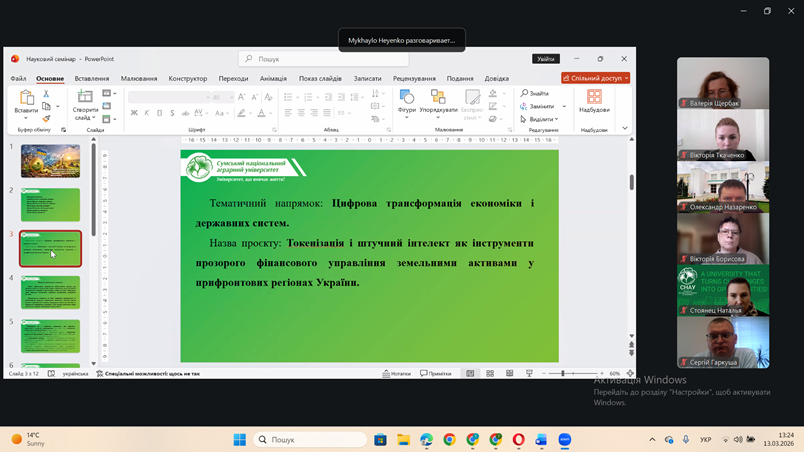The width and height of the screenshot is (804, 452).
Task: Switch to reading view in status bar
Action: point(509,373)
